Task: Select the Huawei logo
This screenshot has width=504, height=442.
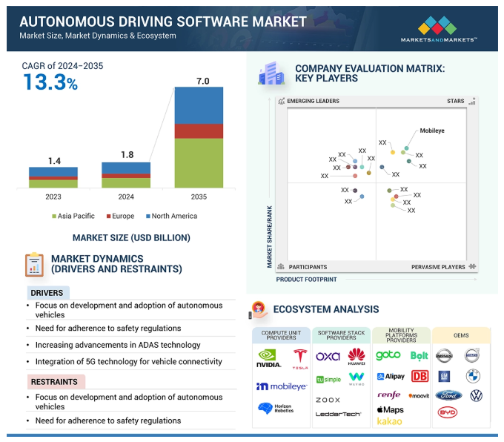Action: (357, 356)
